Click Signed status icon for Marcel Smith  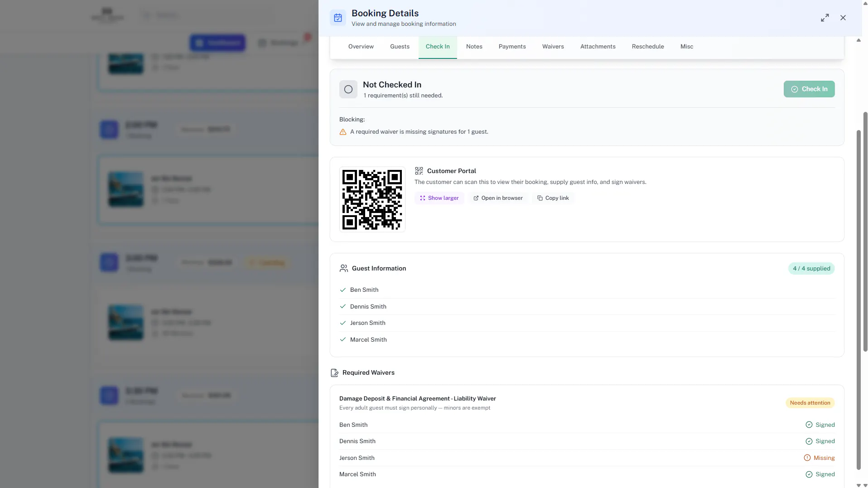[809, 474]
